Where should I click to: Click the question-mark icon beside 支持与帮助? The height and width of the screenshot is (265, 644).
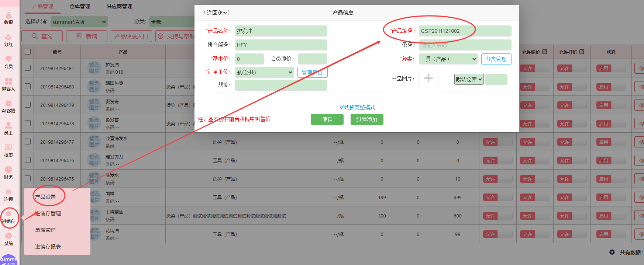tap(161, 36)
